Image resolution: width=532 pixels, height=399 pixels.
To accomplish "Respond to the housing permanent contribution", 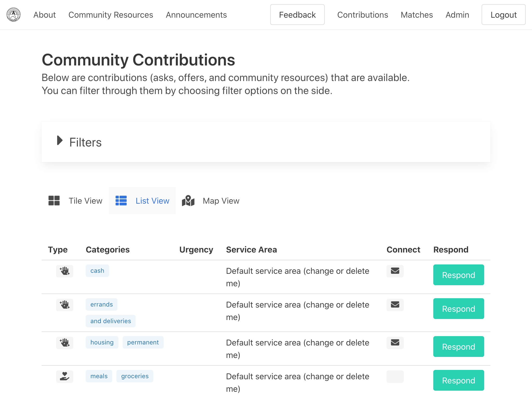I will (x=458, y=347).
